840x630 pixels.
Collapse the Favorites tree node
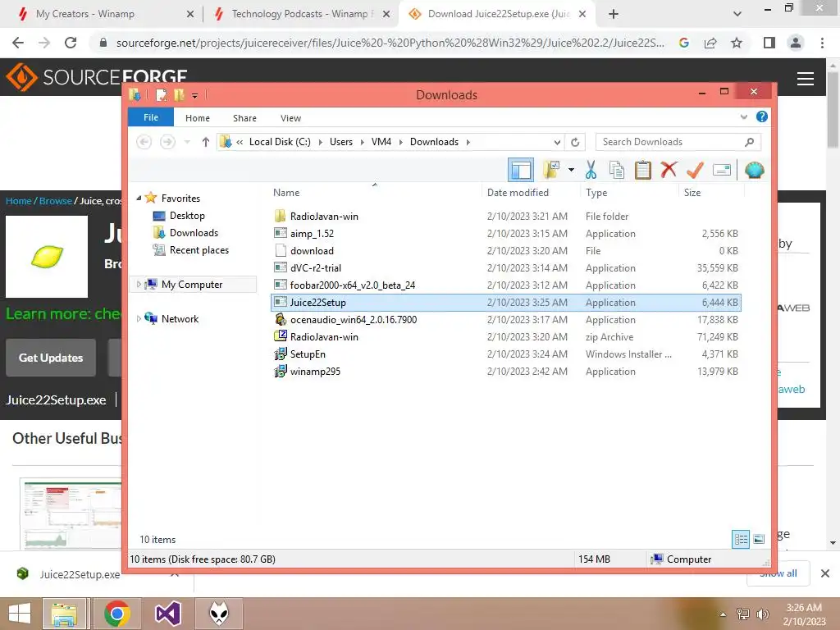[x=139, y=199]
